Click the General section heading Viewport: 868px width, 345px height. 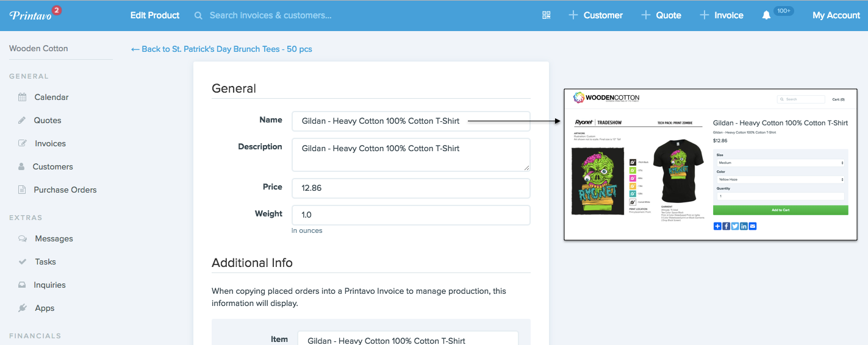[x=234, y=88]
